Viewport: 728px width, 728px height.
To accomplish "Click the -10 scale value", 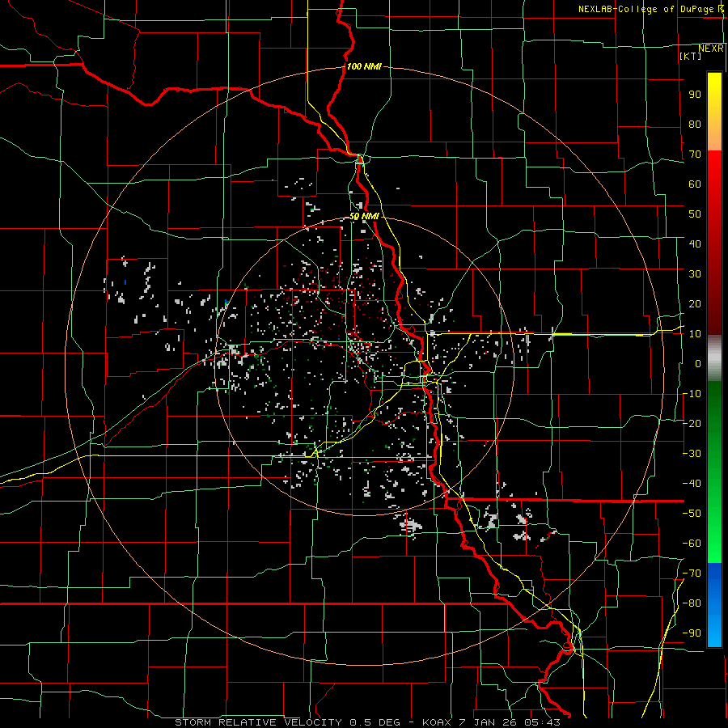I will click(692, 394).
